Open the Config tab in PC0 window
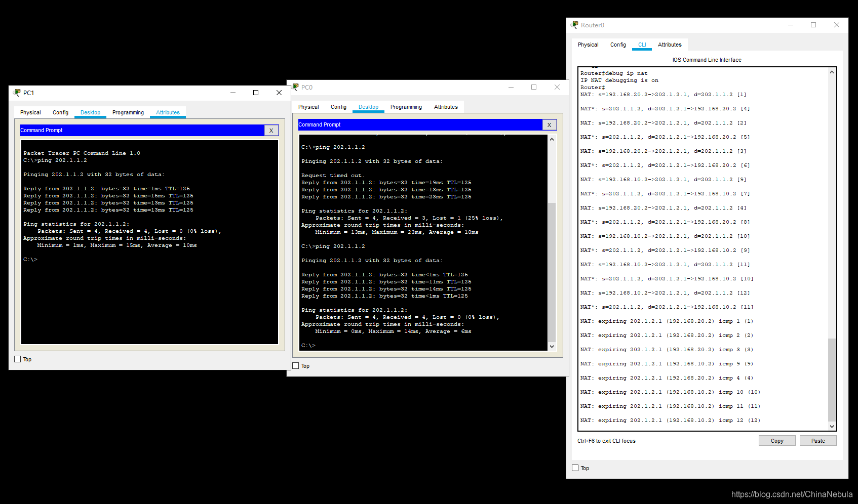The height and width of the screenshot is (504, 858). [x=338, y=107]
